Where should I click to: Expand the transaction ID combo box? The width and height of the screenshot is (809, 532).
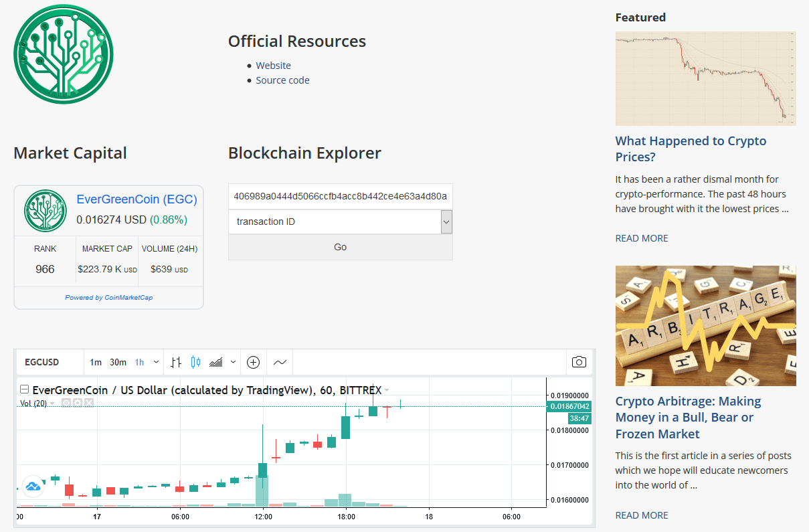pos(446,221)
